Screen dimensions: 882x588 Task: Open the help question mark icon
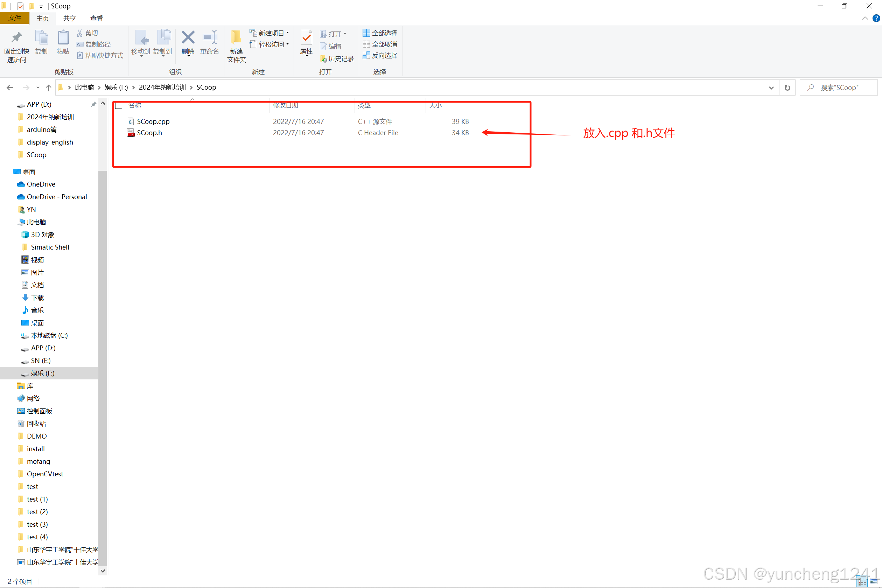pyautogui.click(x=876, y=18)
